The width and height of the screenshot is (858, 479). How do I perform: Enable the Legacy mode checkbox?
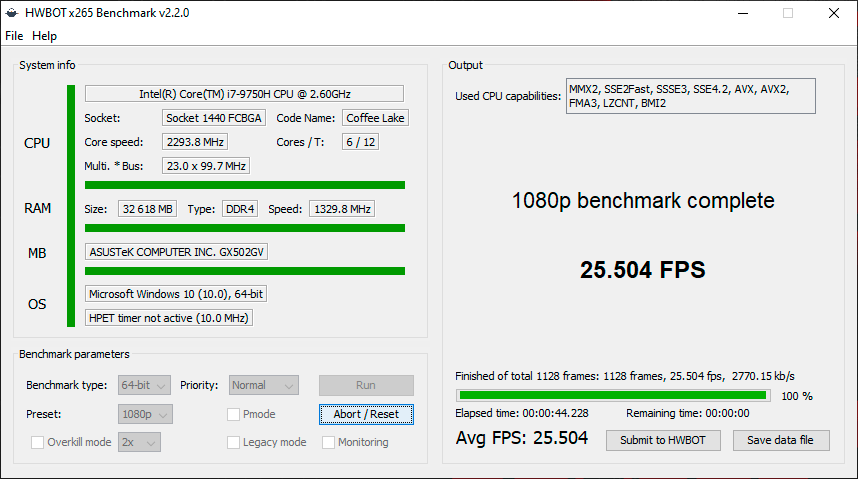click(x=233, y=442)
